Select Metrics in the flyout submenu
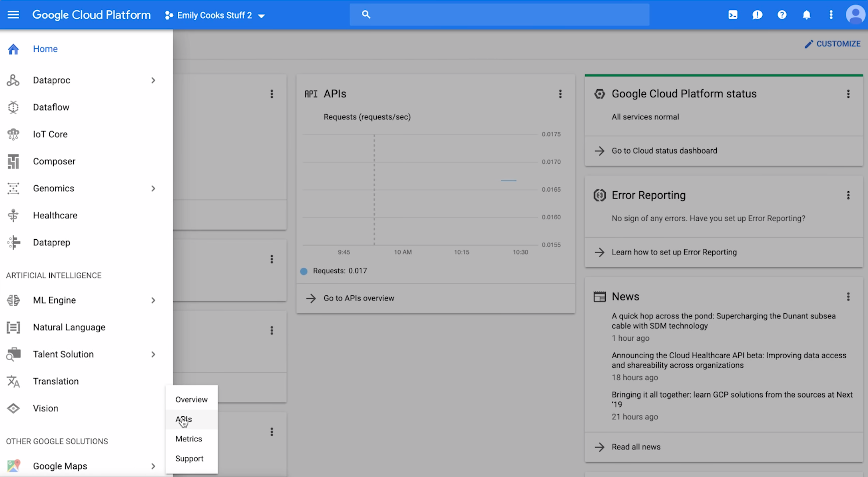Screen dimensions: 868x477 pyautogui.click(x=191, y=439)
